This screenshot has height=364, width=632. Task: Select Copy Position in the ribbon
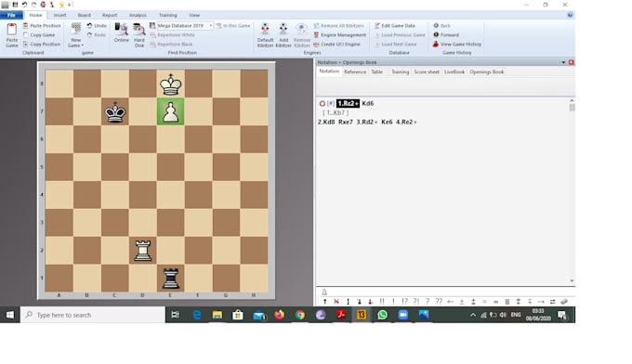pos(42,45)
